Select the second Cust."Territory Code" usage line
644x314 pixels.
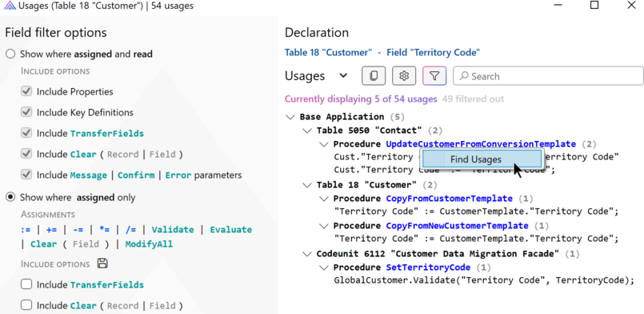point(444,170)
